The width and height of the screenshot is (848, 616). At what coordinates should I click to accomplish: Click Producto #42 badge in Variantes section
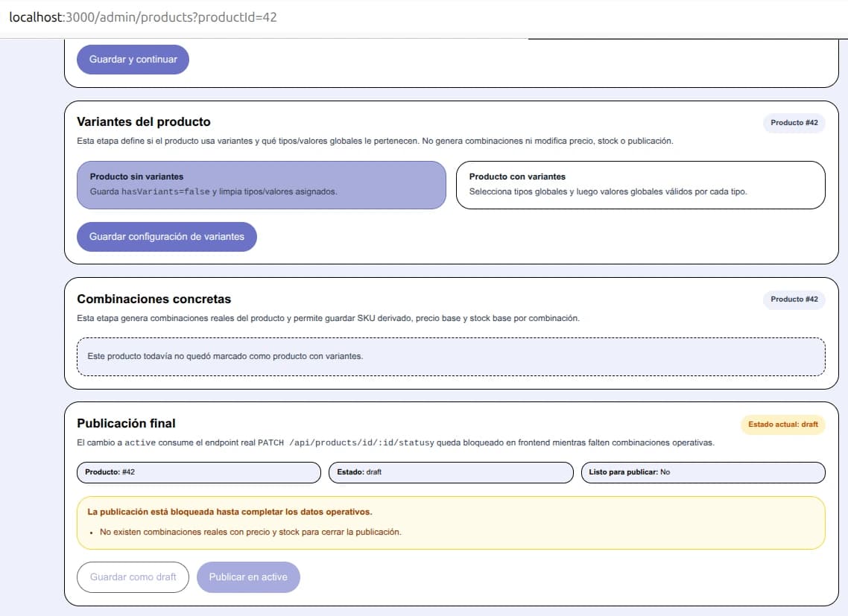[x=794, y=123]
